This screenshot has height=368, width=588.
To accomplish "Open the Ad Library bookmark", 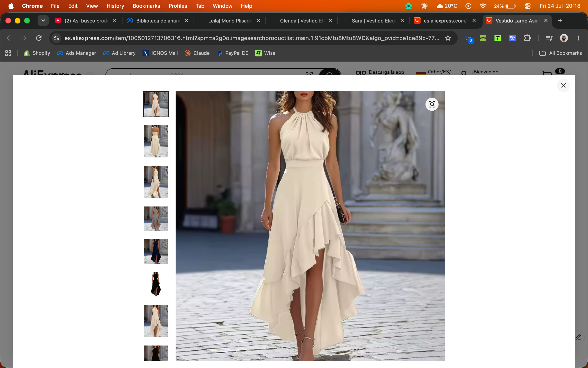I will point(119,53).
